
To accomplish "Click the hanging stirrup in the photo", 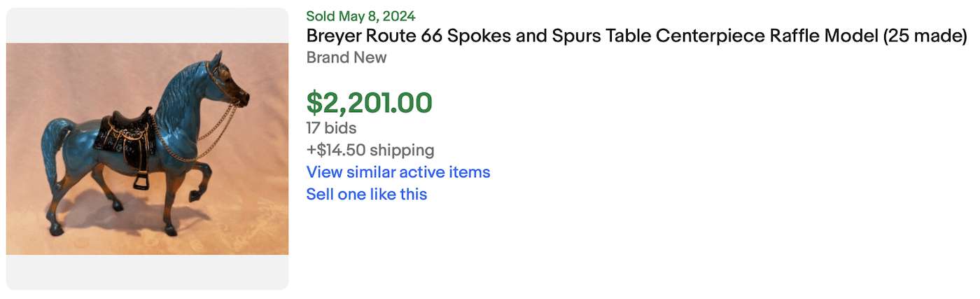I will point(141,181).
